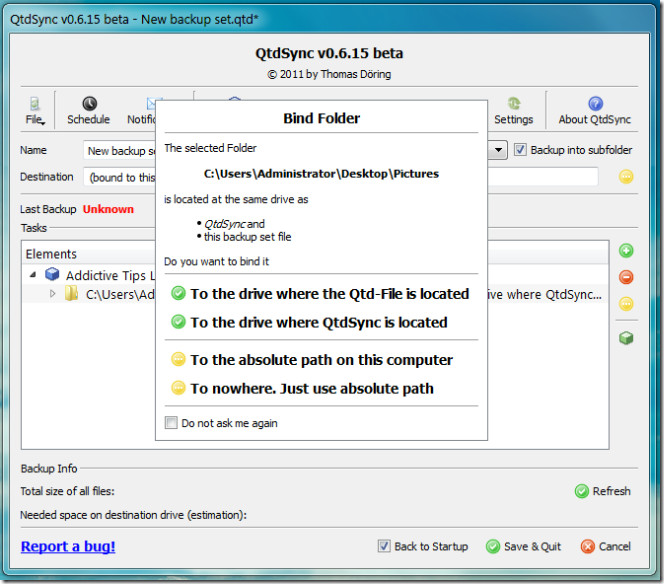Toggle Back to Startup checkbox
The width and height of the screenshot is (664, 584).
coord(384,546)
